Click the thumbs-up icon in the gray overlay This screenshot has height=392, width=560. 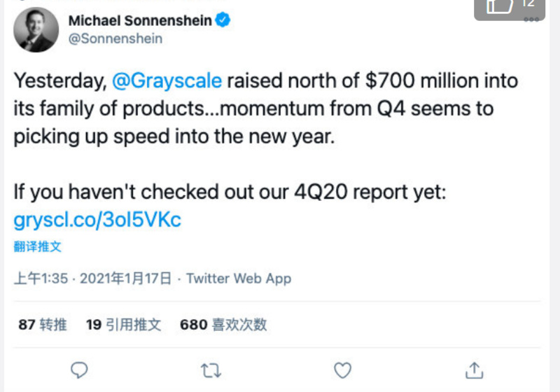point(500,6)
